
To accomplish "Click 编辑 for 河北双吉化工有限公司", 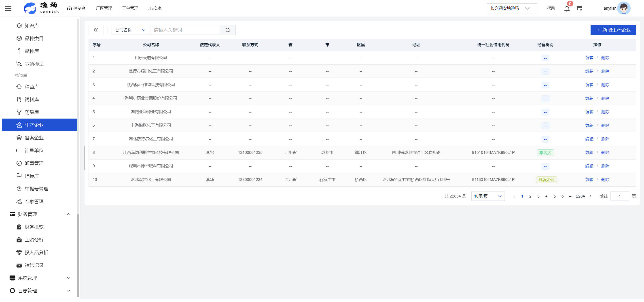I will pos(589,179).
